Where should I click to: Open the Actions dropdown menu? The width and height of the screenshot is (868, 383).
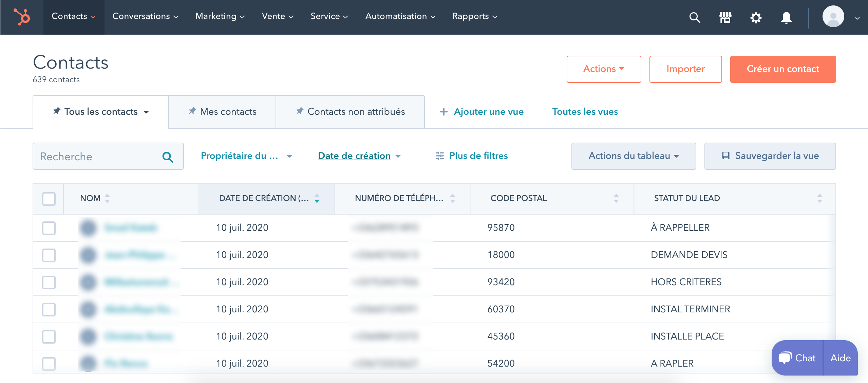click(603, 69)
